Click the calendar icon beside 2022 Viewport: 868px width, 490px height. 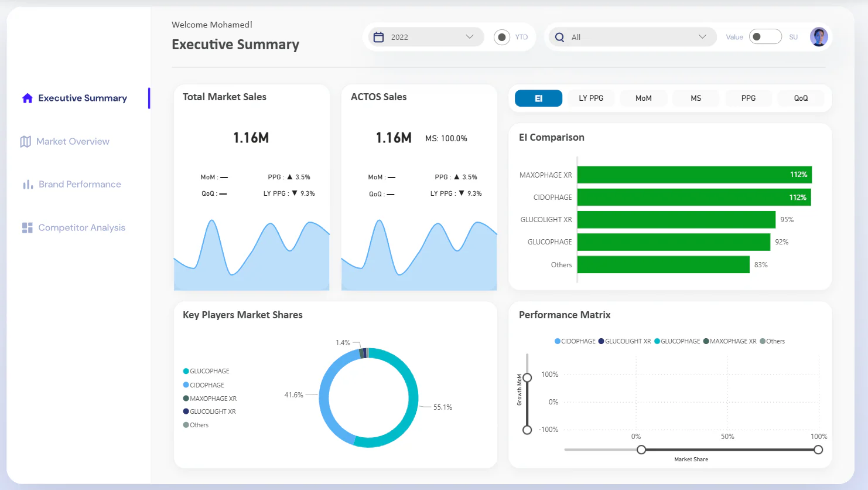coord(378,37)
